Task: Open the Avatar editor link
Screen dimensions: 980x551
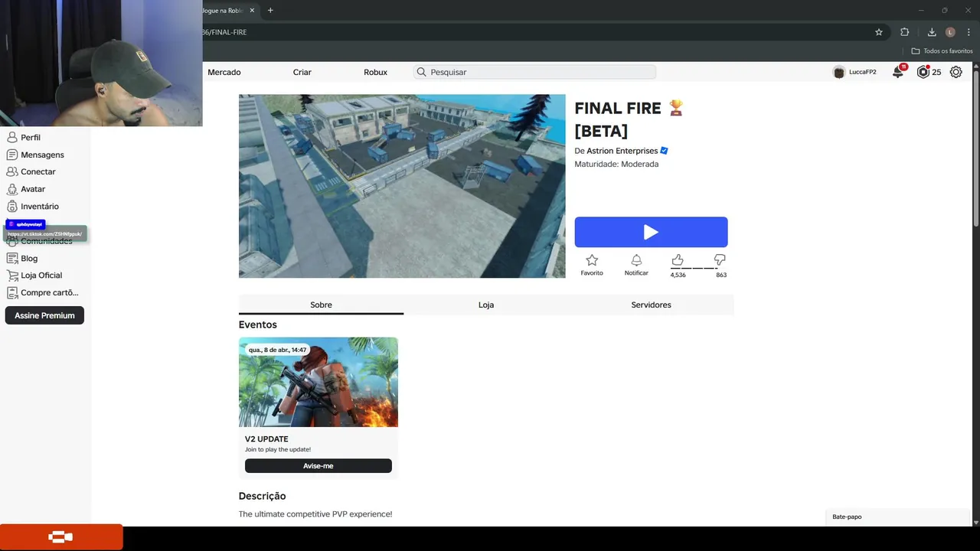Action: (25, 189)
